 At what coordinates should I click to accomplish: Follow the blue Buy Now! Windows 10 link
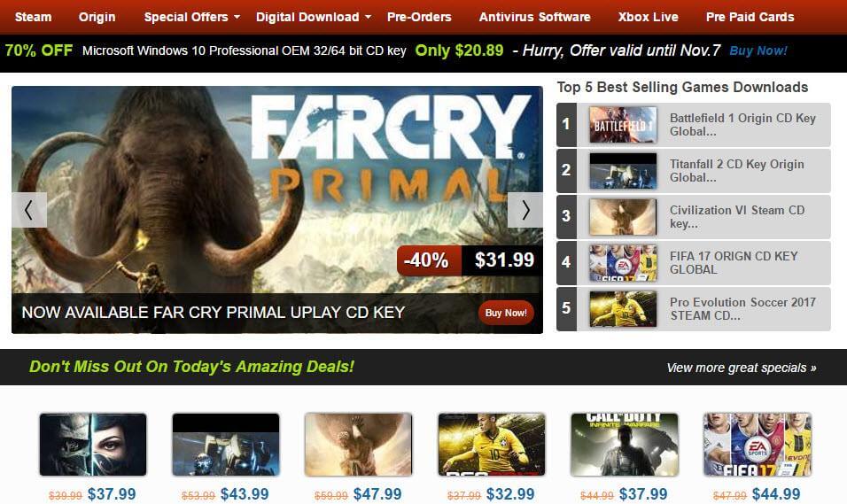coord(758,50)
